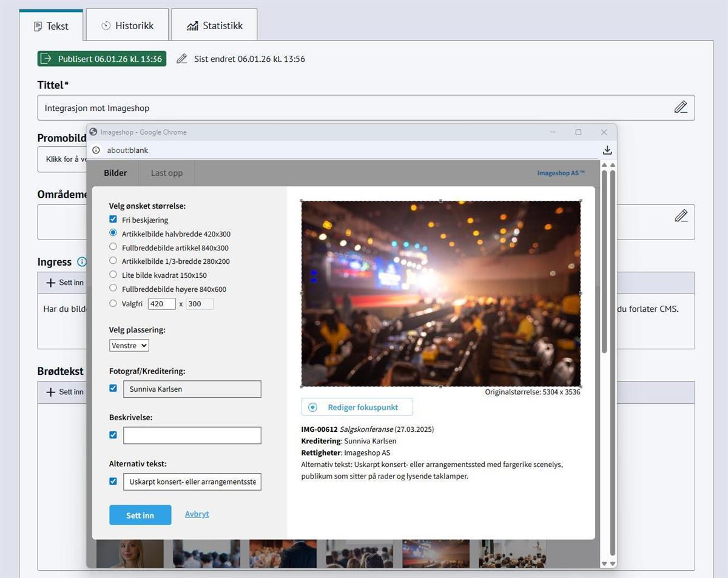Switch to the Last opp tab
This screenshot has width=728, height=578.
point(166,173)
